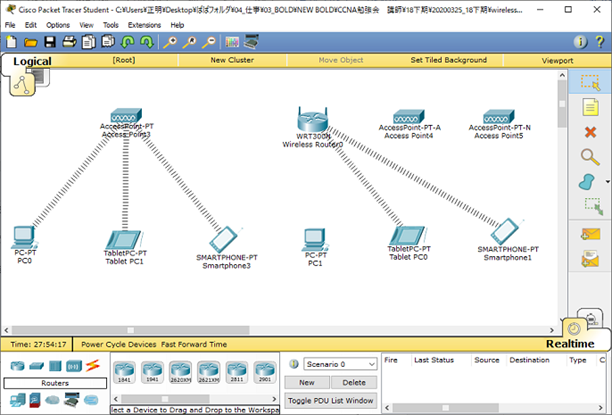
Task: Click the Viewport button
Action: [557, 61]
